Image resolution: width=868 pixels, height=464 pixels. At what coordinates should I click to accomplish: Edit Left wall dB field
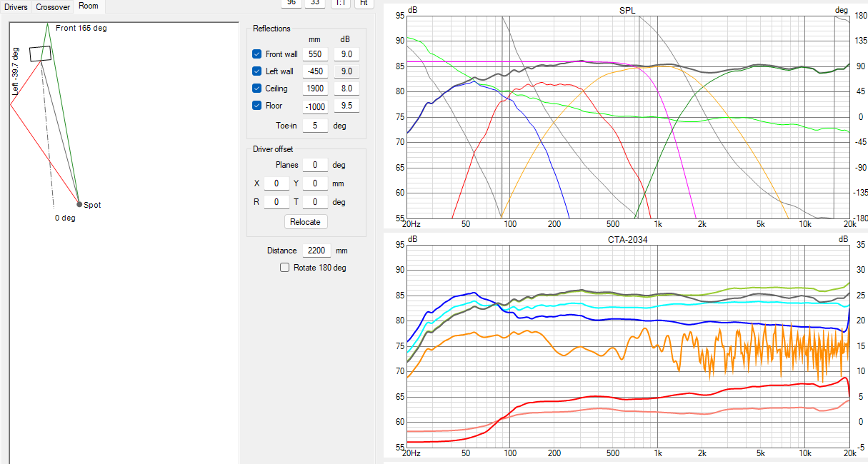click(346, 71)
